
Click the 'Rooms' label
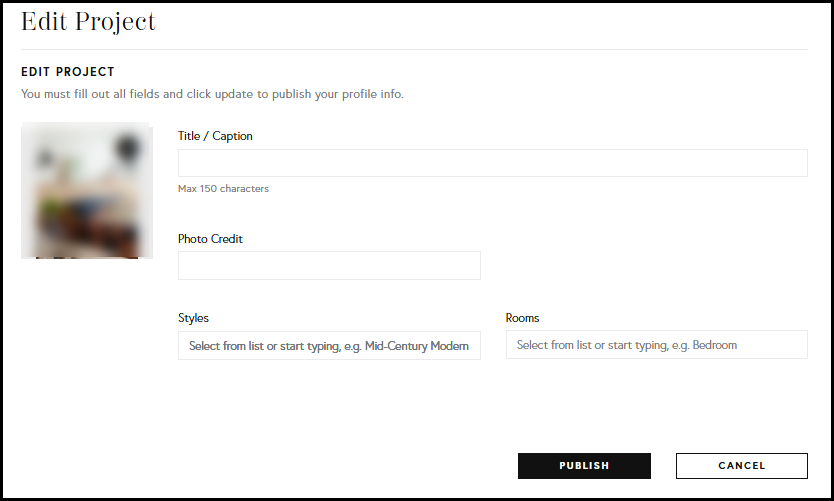click(522, 318)
